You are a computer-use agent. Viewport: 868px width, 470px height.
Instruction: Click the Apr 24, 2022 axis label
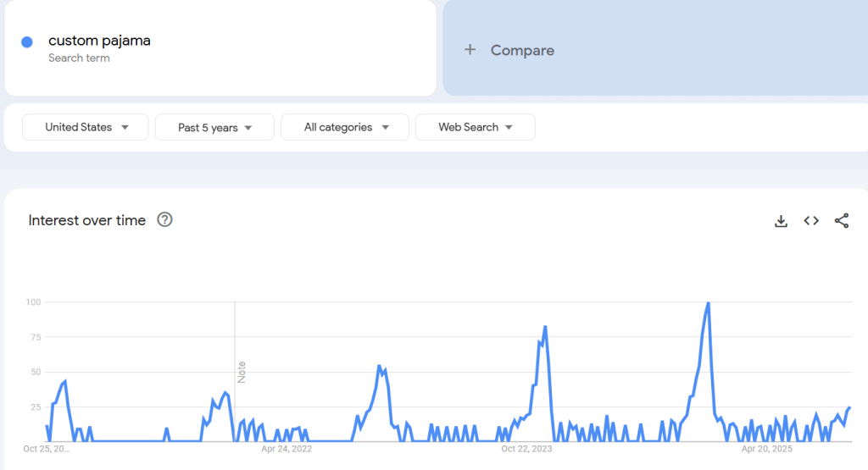point(287,449)
